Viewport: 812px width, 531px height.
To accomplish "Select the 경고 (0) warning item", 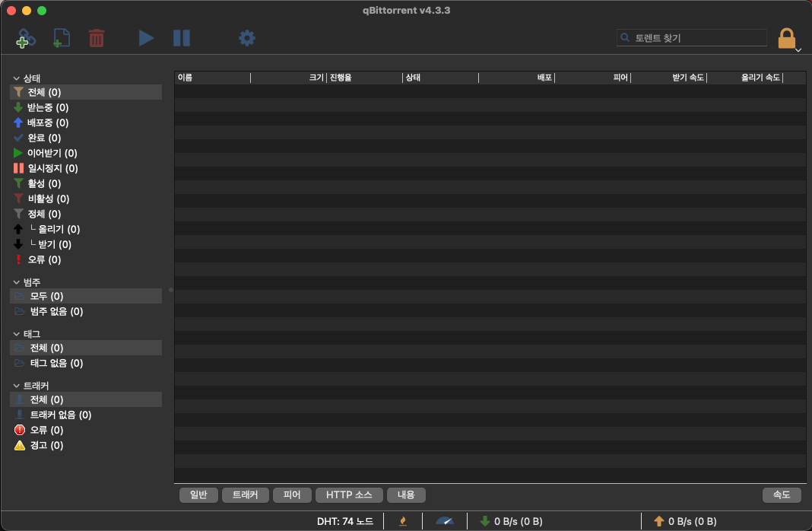I will (x=86, y=446).
